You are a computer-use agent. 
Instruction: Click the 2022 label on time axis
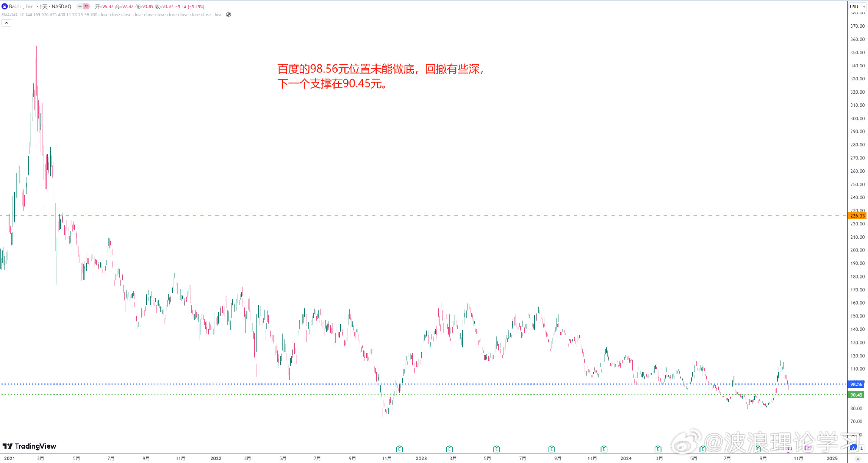[216, 458]
